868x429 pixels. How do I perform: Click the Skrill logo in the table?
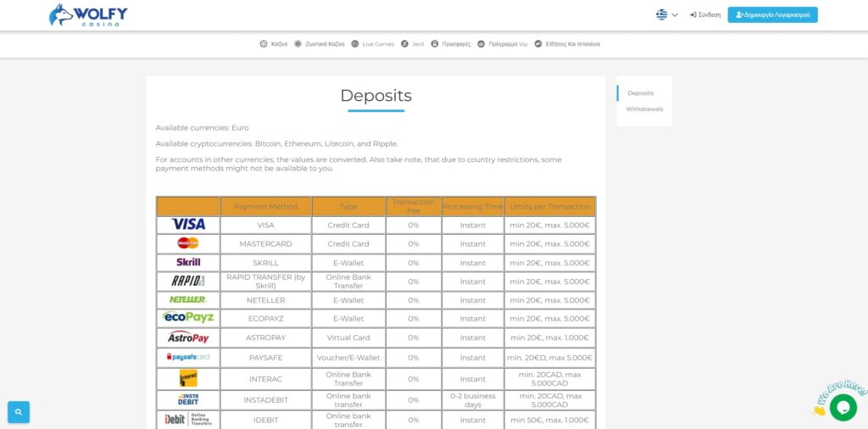pyautogui.click(x=188, y=262)
